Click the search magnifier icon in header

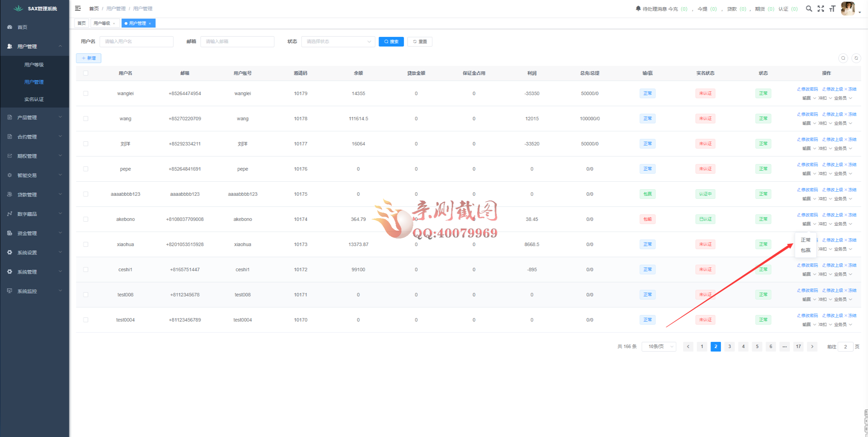tap(809, 9)
